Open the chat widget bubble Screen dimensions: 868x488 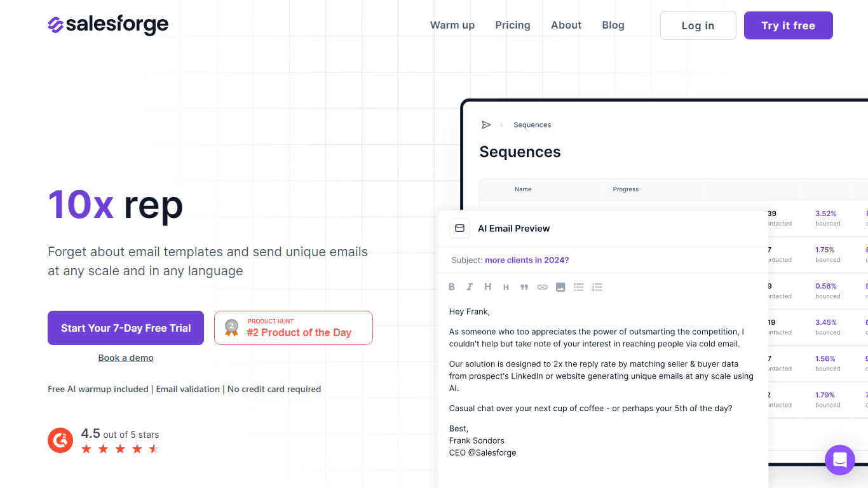coord(839,459)
